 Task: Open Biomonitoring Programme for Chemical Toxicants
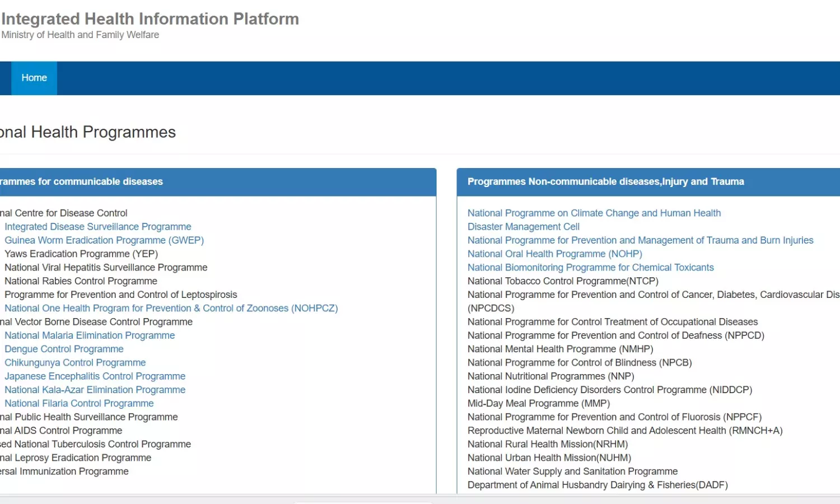(x=590, y=268)
